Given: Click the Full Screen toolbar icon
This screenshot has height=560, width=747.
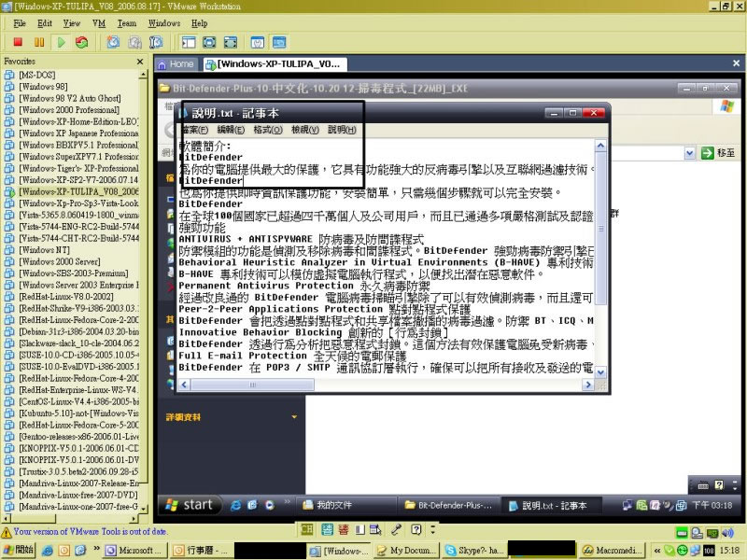Looking at the screenshot, I should point(231,42).
